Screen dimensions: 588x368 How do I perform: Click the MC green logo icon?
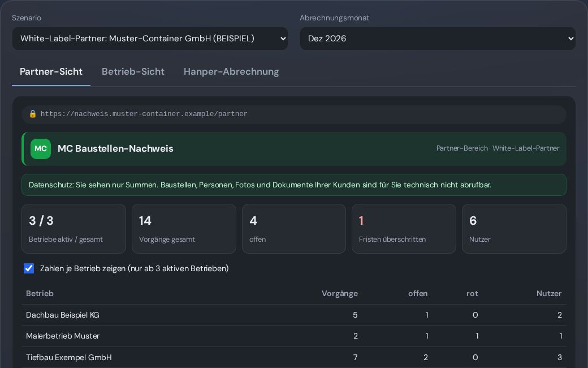[41, 149]
